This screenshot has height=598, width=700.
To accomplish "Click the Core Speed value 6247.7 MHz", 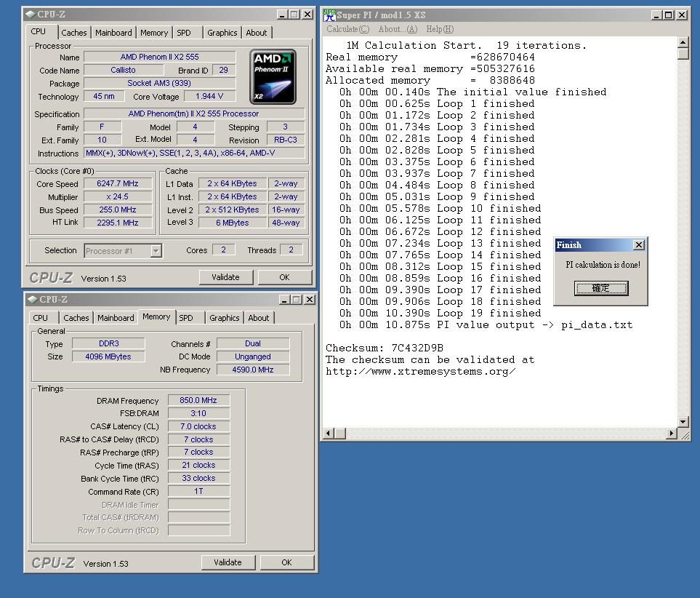I will click(x=118, y=183).
